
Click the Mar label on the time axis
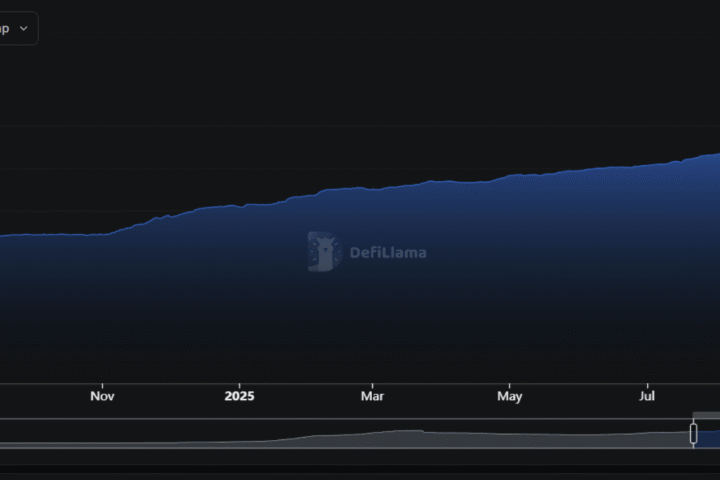(372, 396)
